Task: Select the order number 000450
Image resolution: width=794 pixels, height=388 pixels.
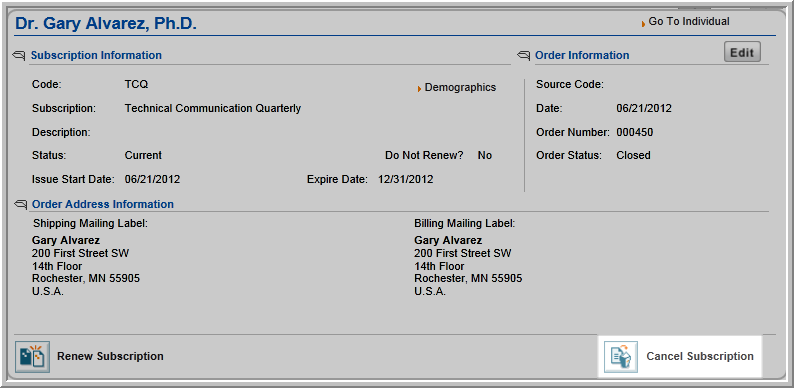Action: click(634, 133)
